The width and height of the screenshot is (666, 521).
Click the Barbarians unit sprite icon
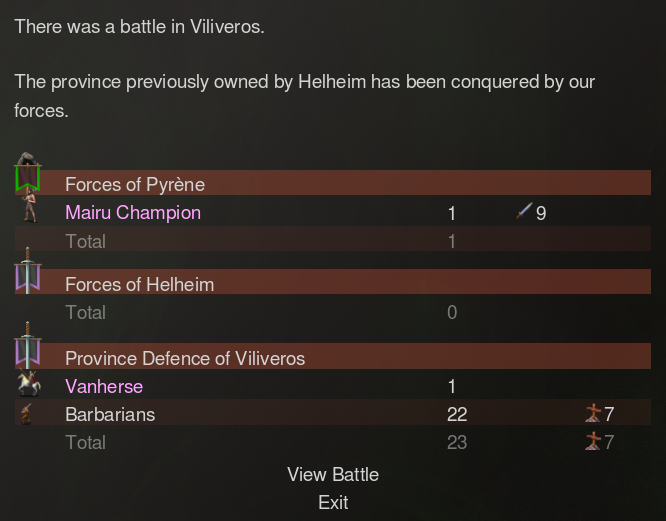coord(26,414)
